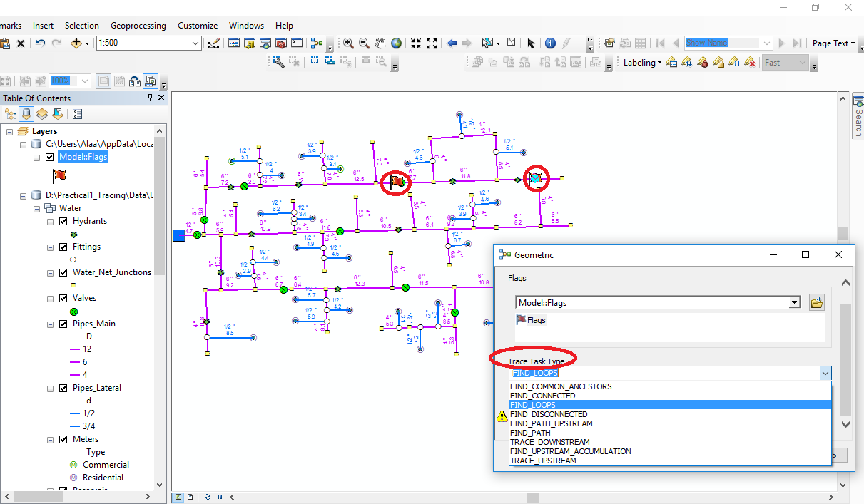Click the browse folder icon beside Flags
This screenshot has height=504, width=864.
click(817, 303)
